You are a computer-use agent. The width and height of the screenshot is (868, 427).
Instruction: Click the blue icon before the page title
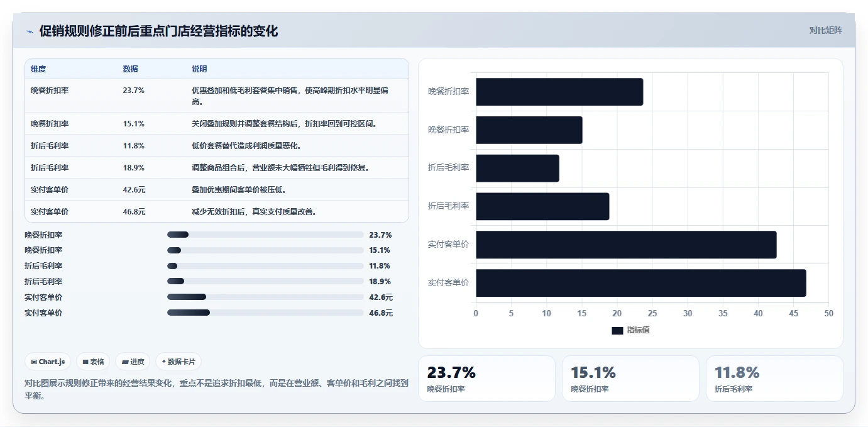(30, 31)
